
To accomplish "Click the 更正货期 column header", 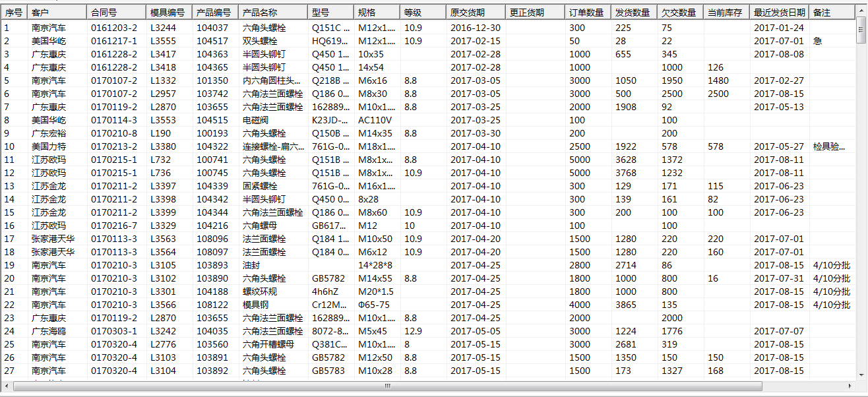I will 536,13.
